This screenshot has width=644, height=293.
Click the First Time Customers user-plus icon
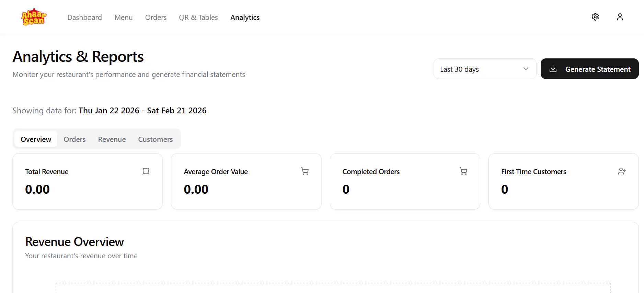622,171
